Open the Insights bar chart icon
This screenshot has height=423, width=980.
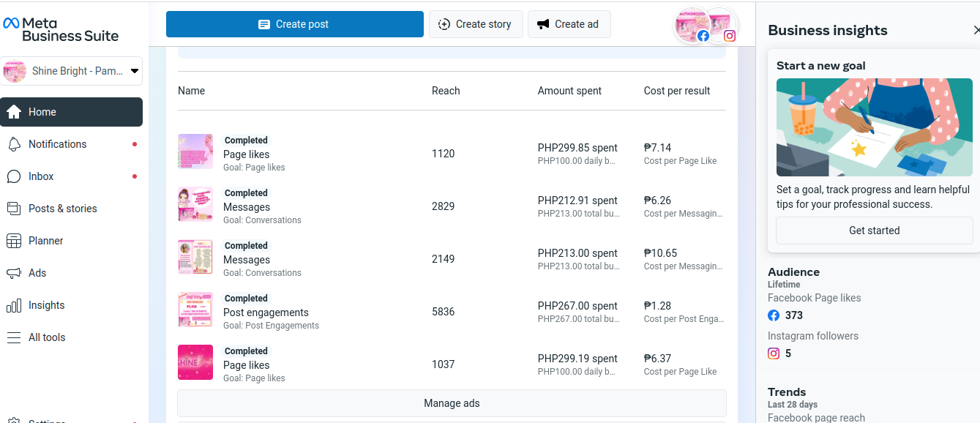[13, 305]
